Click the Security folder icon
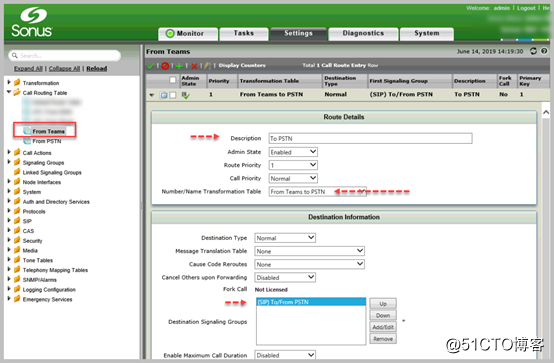 [x=17, y=241]
